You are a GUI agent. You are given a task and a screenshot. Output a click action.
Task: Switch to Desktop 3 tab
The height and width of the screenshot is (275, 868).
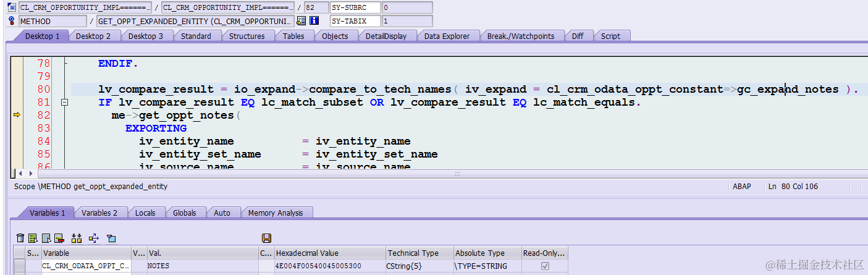point(146,36)
